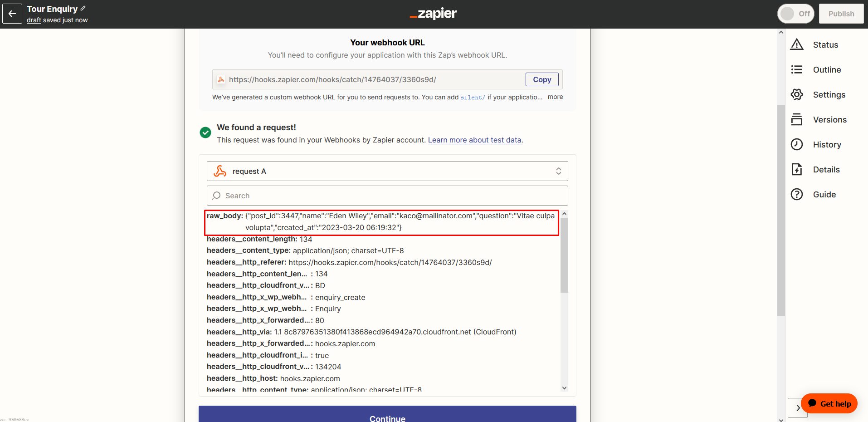
Task: Toggle the Zap On/Off switch
Action: (x=796, y=14)
